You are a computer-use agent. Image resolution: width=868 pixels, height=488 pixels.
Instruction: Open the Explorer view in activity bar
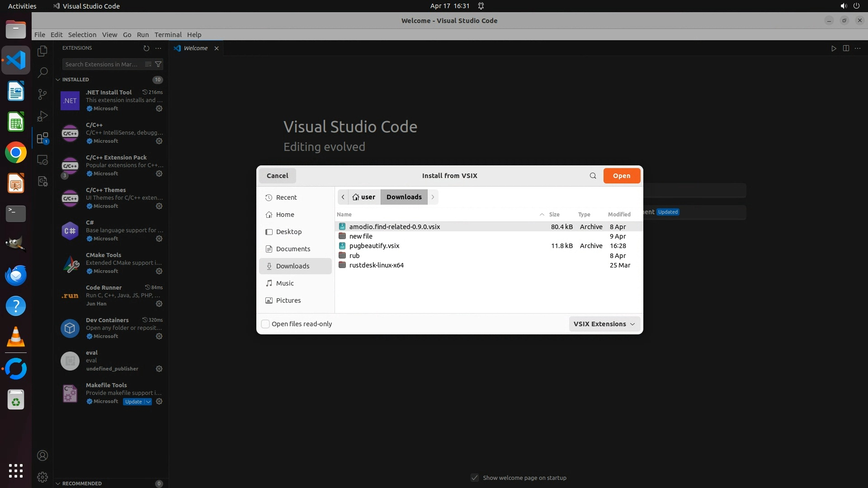[42, 51]
